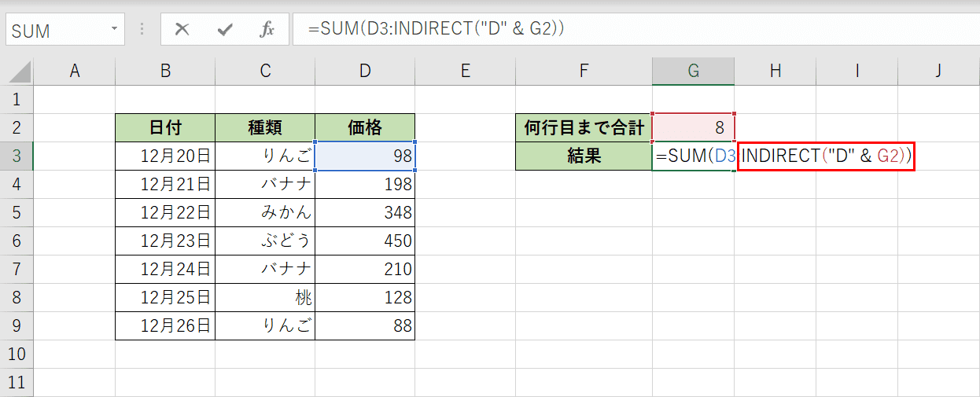Click the =SUM(D3 formula cell G3

[694, 156]
